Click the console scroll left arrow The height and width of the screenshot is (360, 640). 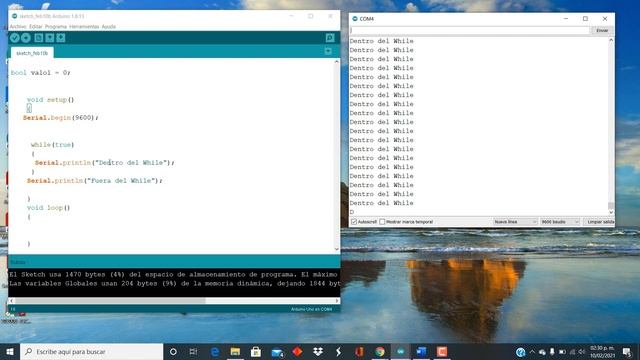[x=11, y=301]
